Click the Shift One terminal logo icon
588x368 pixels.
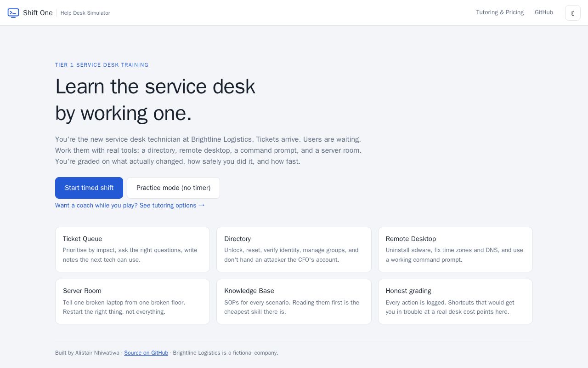(13, 13)
